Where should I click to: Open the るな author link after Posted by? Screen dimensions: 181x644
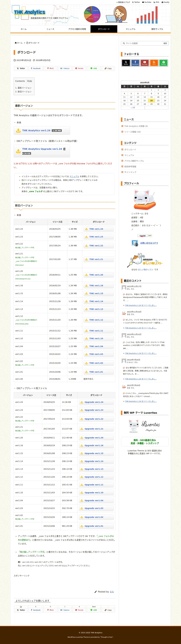pyautogui.click(x=112, y=592)
